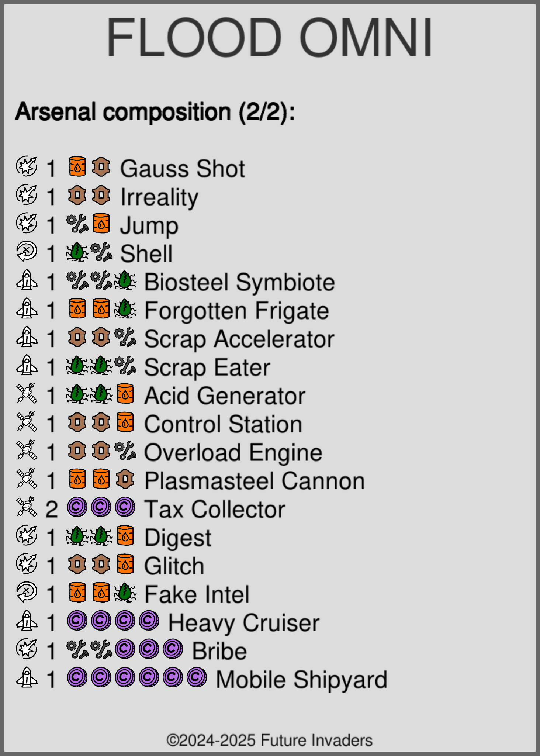
Task: Click the FLOOD OMNI title
Action: pos(270,38)
